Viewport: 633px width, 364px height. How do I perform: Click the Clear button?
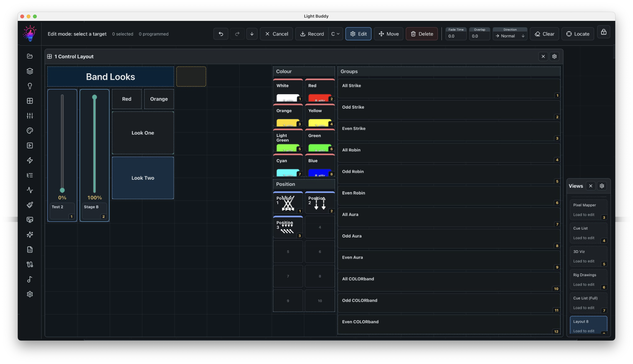544,34
